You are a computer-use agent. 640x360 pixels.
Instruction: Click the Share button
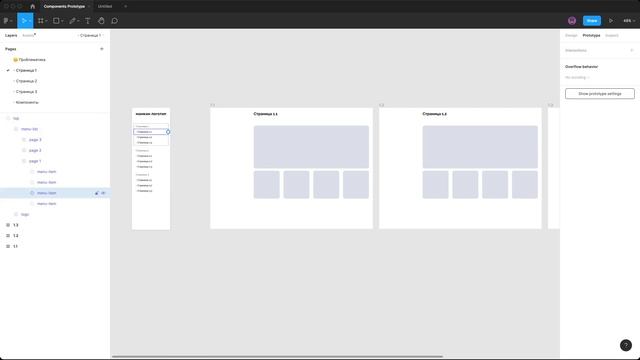(x=592, y=21)
